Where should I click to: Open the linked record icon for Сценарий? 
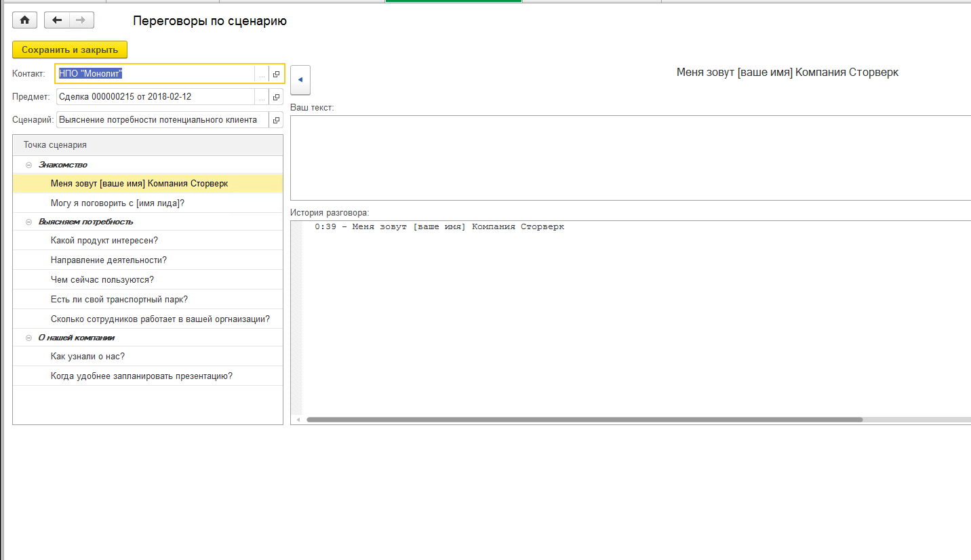click(x=276, y=120)
